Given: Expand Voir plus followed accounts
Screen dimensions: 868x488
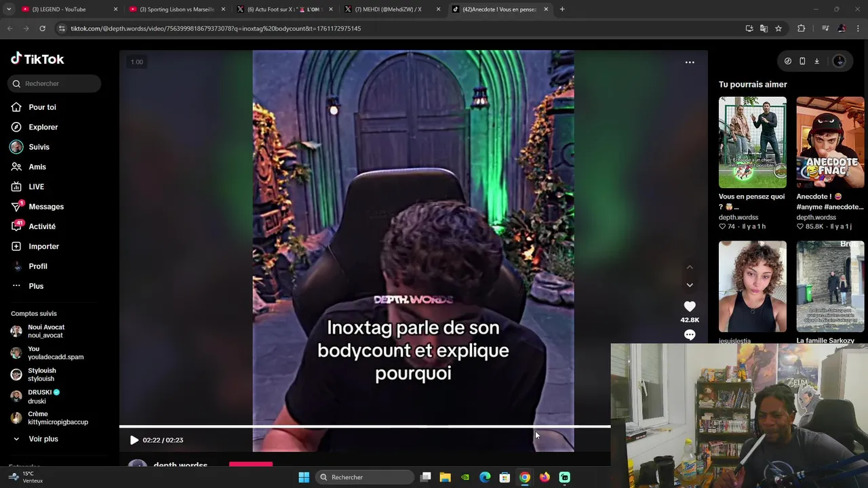Looking at the screenshot, I should [43, 439].
